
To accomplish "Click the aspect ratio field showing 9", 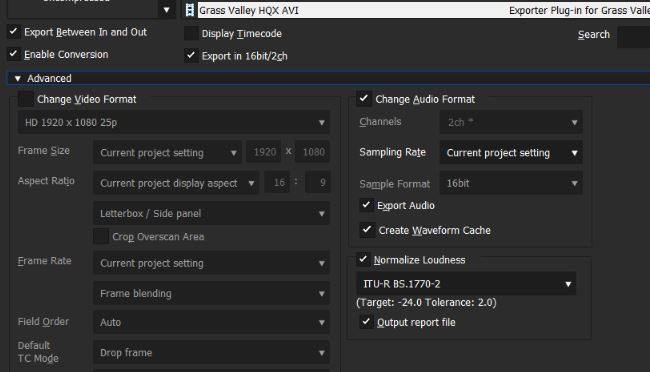I will pos(318,182).
